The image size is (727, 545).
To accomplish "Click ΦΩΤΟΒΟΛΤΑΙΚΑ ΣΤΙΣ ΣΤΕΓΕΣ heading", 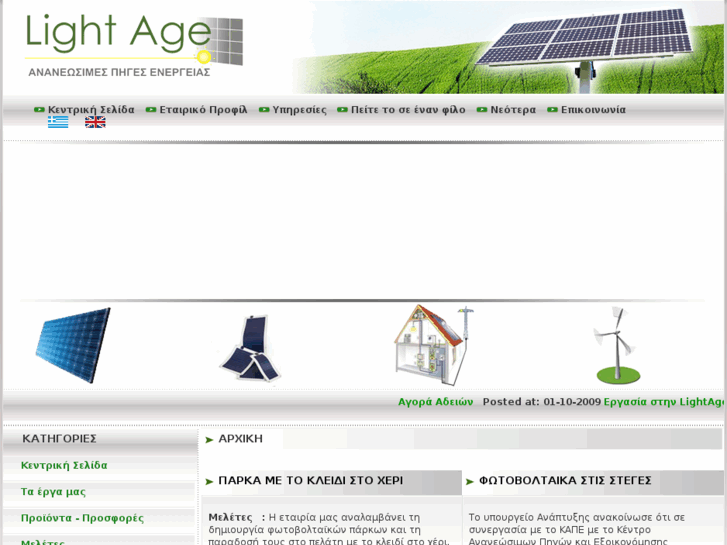I will 565,481.
